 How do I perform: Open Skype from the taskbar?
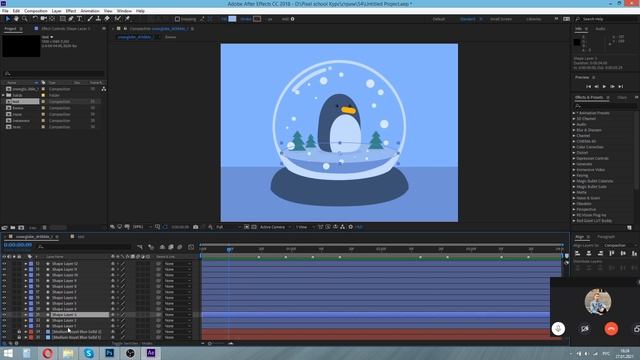[89, 353]
